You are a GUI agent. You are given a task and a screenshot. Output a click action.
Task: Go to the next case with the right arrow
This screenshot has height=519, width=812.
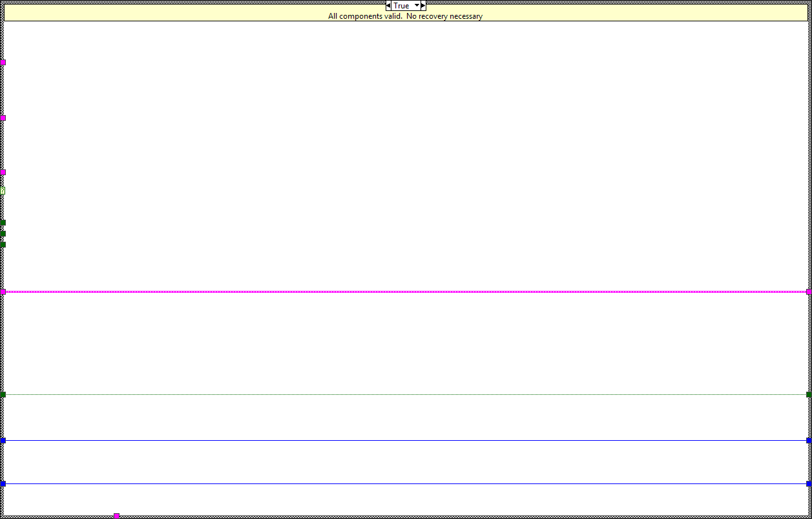[x=423, y=6]
